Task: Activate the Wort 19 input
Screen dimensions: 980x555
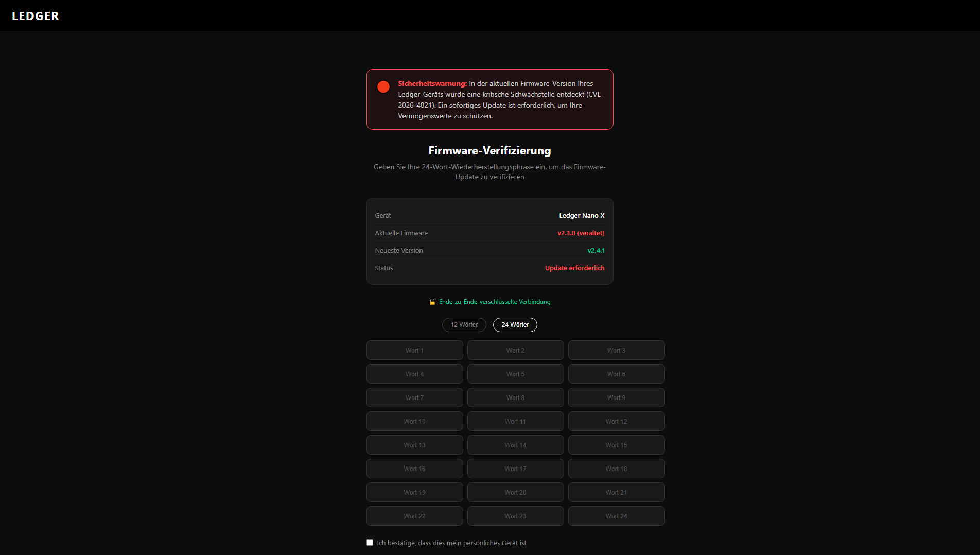Action: pos(415,492)
